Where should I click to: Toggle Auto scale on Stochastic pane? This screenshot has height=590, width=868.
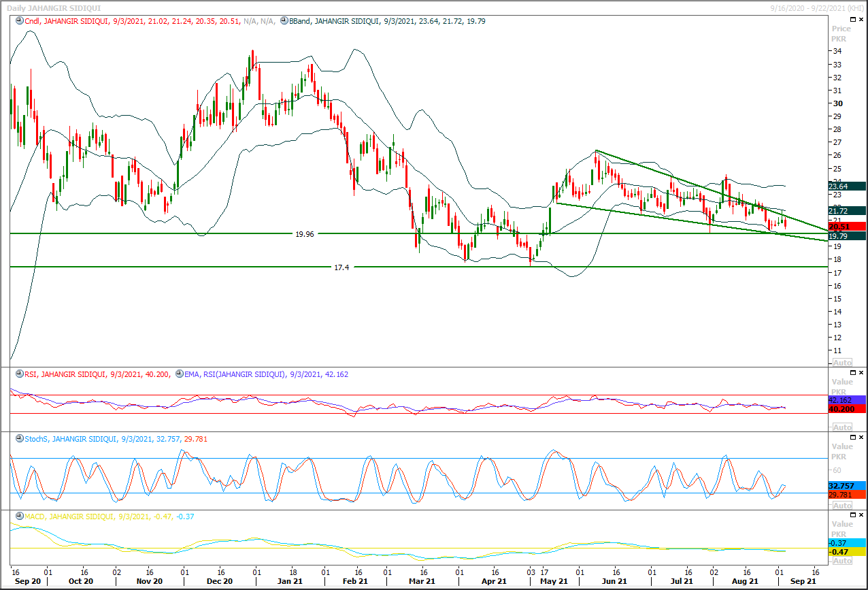click(x=842, y=506)
